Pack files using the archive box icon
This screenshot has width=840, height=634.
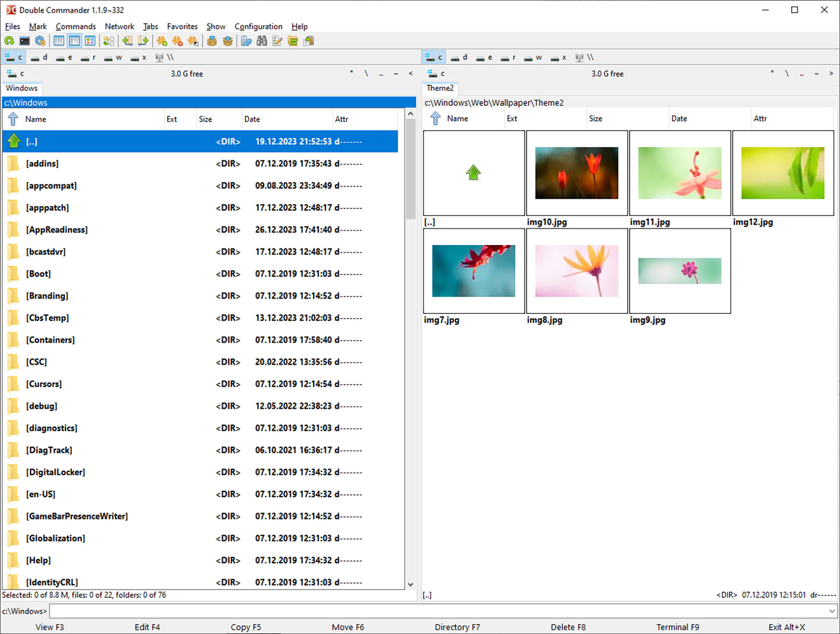click(x=212, y=41)
